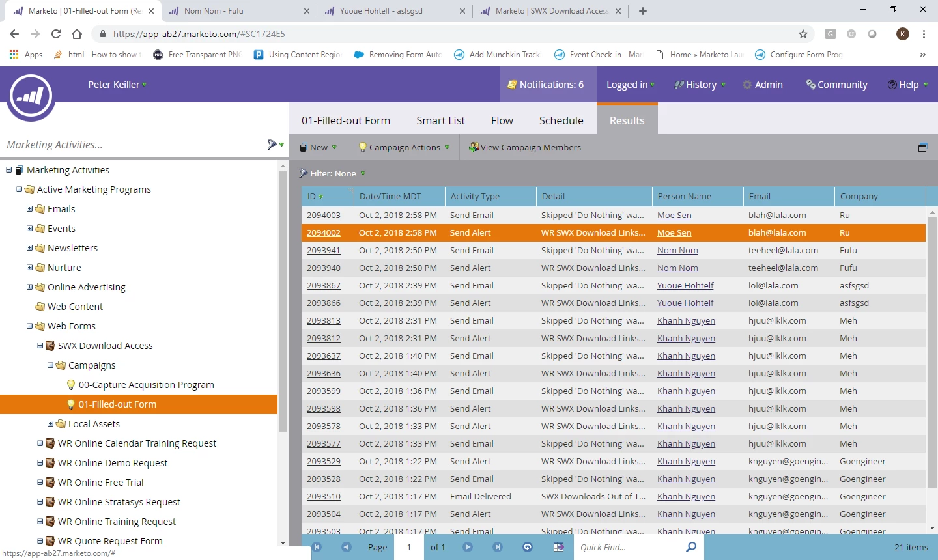Click the page number field

point(409,547)
